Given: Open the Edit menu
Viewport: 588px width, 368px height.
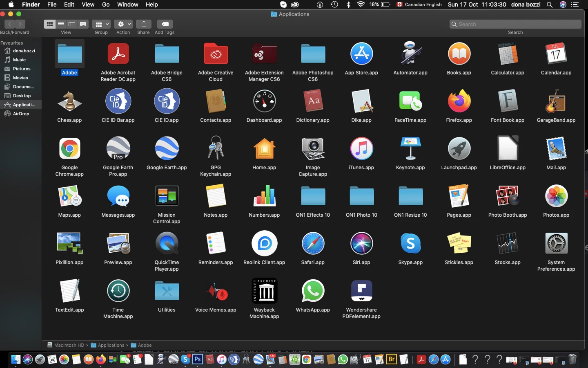Looking at the screenshot, I should 69,4.
